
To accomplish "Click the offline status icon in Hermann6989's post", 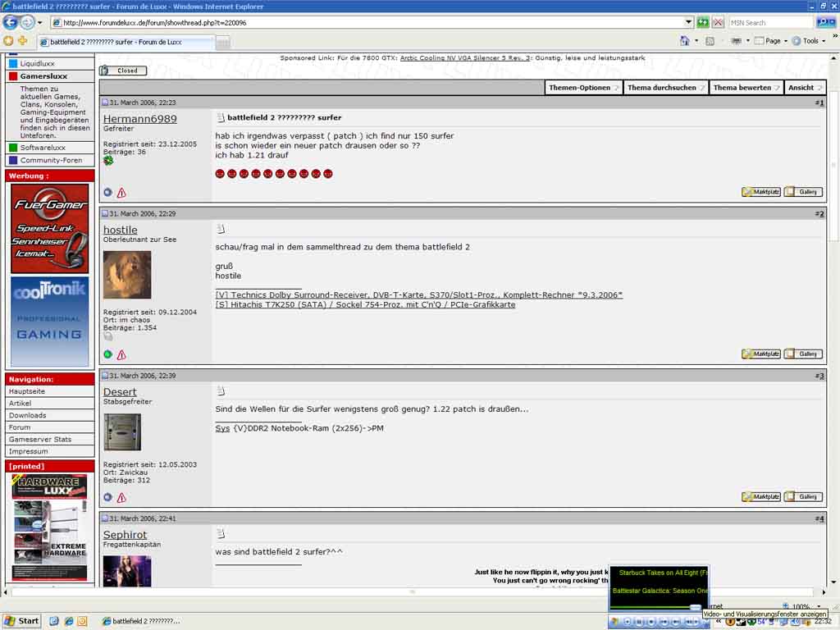I will (x=107, y=192).
